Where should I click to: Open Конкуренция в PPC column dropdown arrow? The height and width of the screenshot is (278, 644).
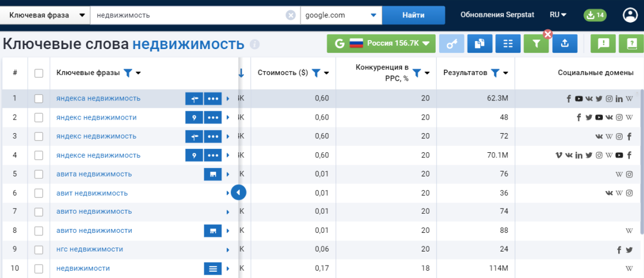[x=427, y=73]
